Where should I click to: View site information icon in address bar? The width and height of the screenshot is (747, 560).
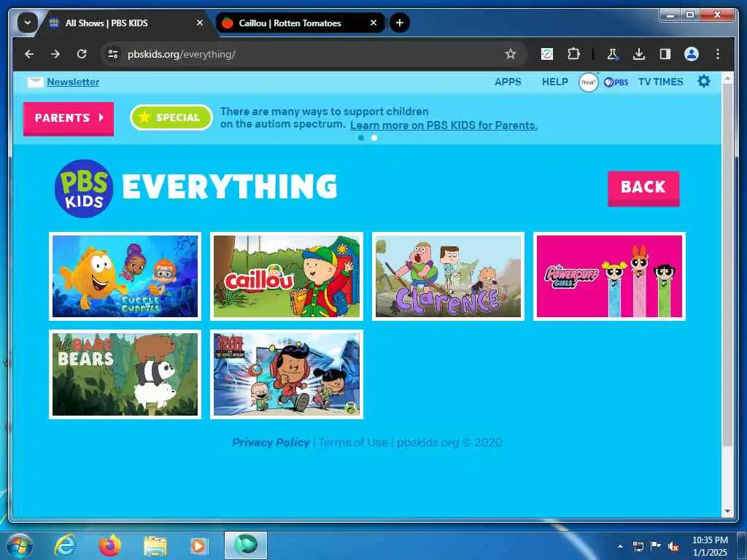(113, 54)
